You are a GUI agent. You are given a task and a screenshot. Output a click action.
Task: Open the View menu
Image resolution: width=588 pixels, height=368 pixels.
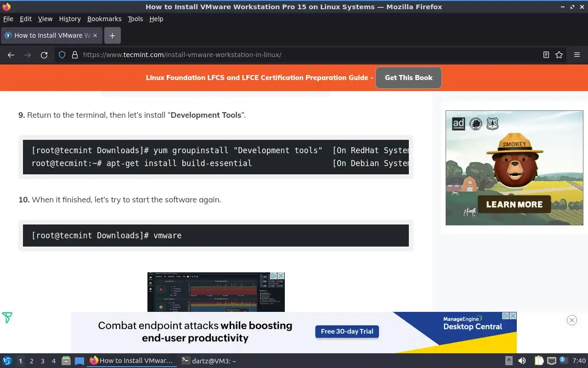click(45, 19)
